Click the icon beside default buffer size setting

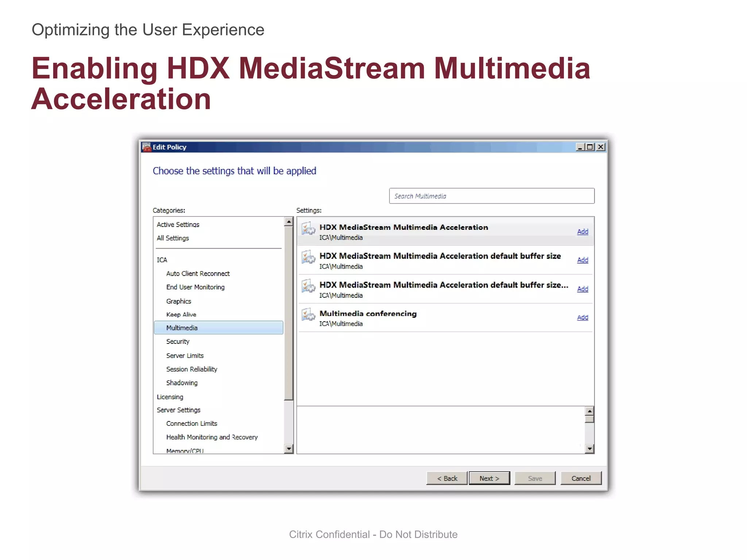click(x=308, y=257)
